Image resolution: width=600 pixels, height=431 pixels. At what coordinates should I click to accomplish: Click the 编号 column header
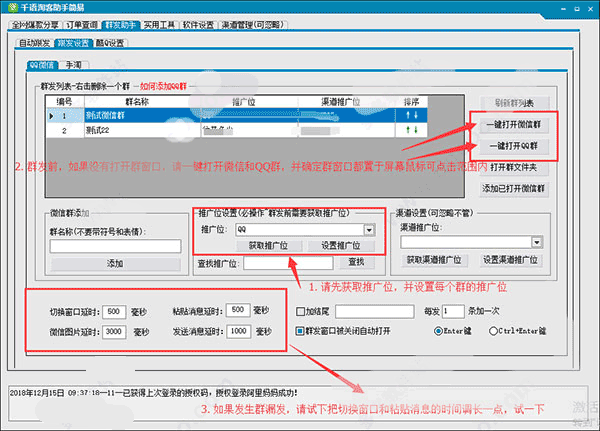pyautogui.click(x=64, y=102)
